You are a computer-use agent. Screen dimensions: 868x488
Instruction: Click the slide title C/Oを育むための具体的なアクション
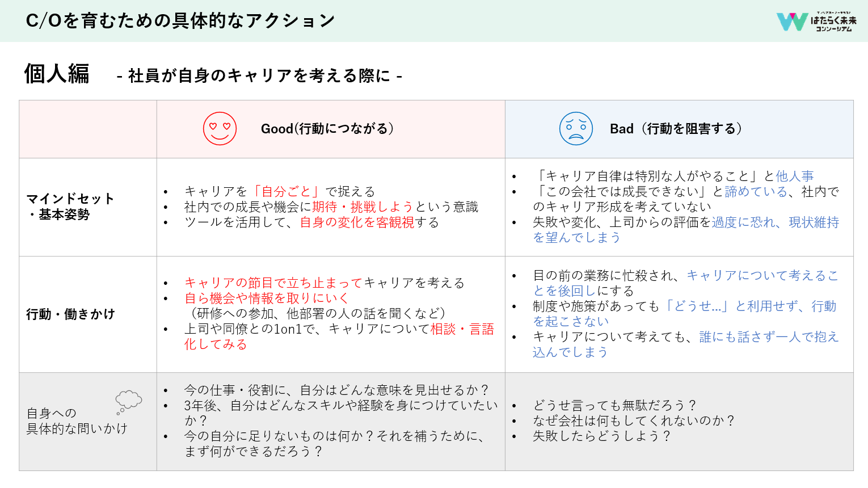(x=180, y=21)
